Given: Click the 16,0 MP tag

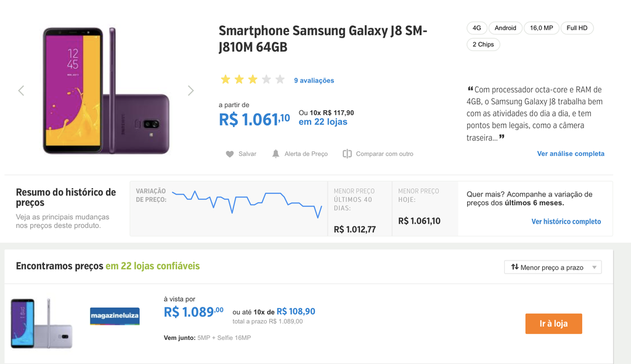Looking at the screenshot, I should click(x=541, y=28).
